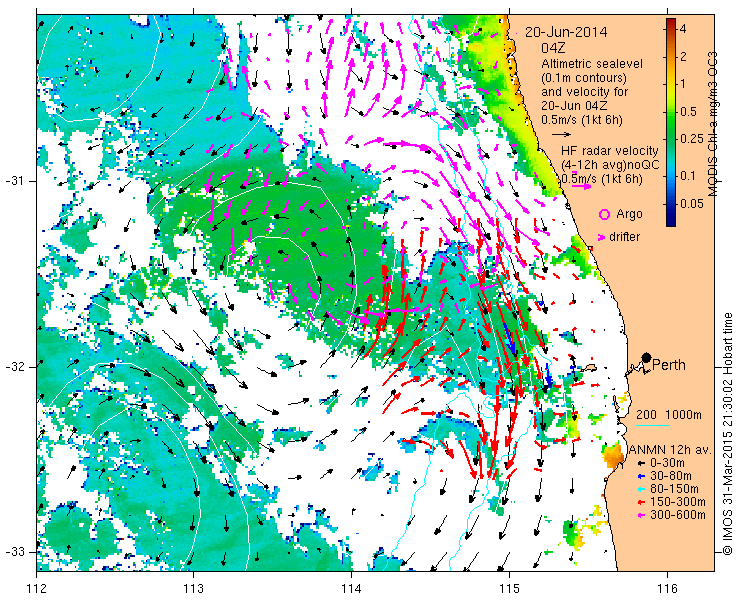Click the '(0.1m contours)' text

pos(584,77)
